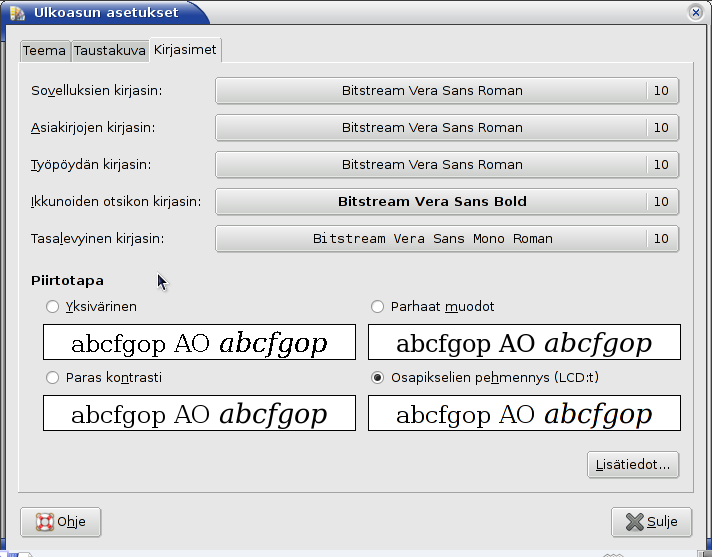Click the window menu icon in title bar

17,13
